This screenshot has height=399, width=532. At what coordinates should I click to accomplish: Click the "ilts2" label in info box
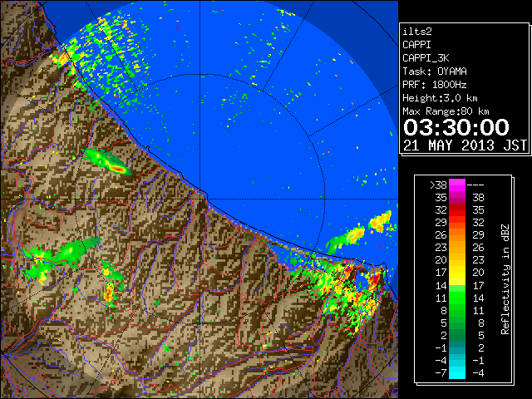point(417,32)
